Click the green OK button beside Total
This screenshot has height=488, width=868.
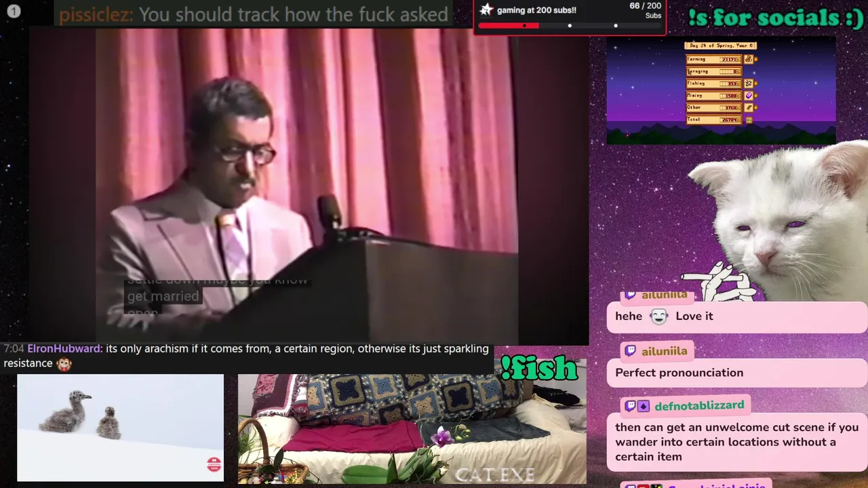pos(749,119)
